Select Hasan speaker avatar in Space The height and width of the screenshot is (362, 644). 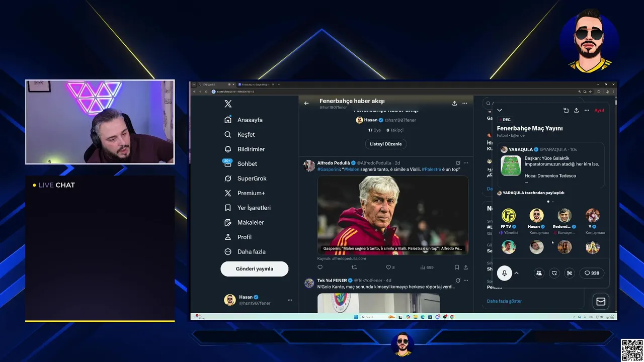point(536,216)
